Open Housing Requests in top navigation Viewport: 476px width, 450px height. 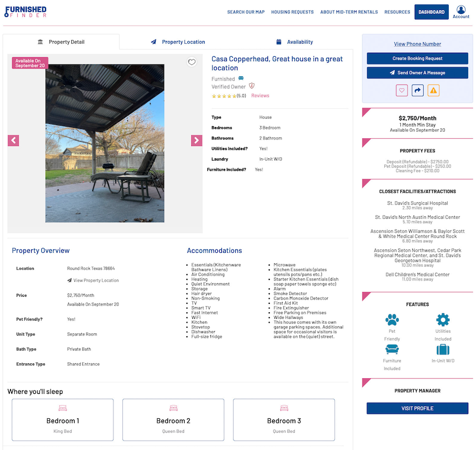[292, 12]
